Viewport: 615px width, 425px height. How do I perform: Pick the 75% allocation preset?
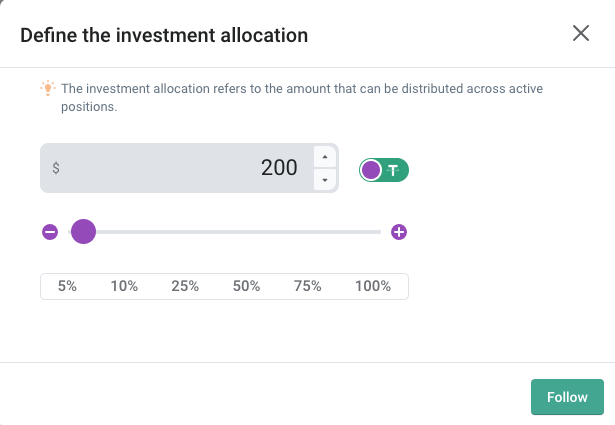(307, 286)
